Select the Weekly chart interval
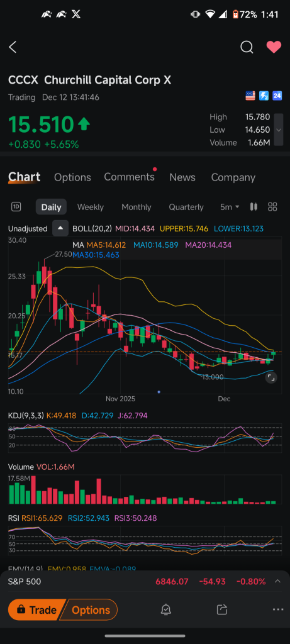The width and height of the screenshot is (290, 644). click(x=91, y=207)
